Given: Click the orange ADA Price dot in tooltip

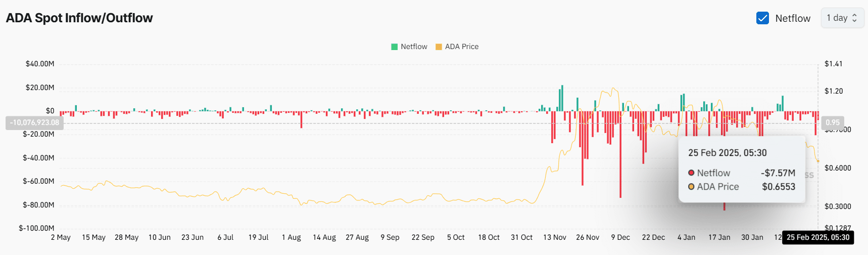Looking at the screenshot, I should (691, 187).
